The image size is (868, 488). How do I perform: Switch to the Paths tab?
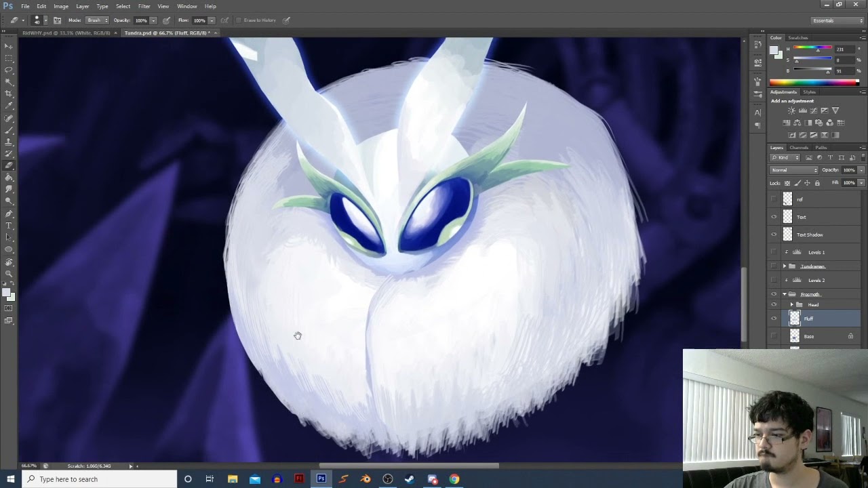(821, 148)
